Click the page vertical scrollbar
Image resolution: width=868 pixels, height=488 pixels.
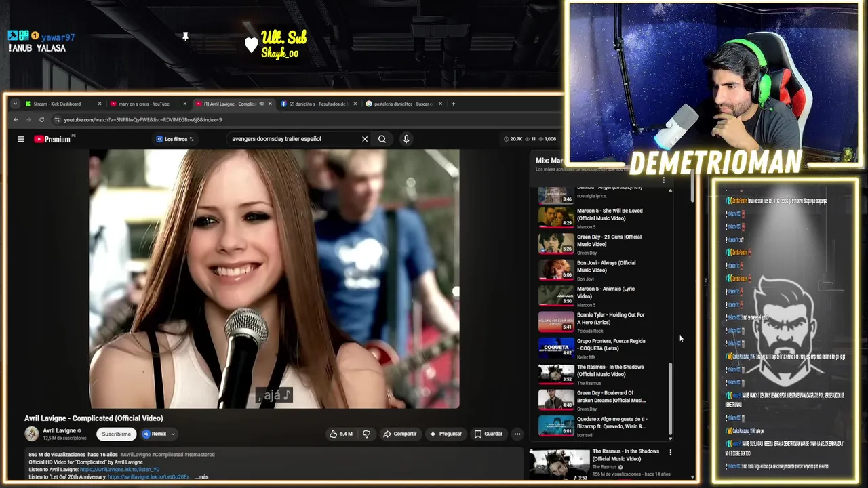[692, 186]
